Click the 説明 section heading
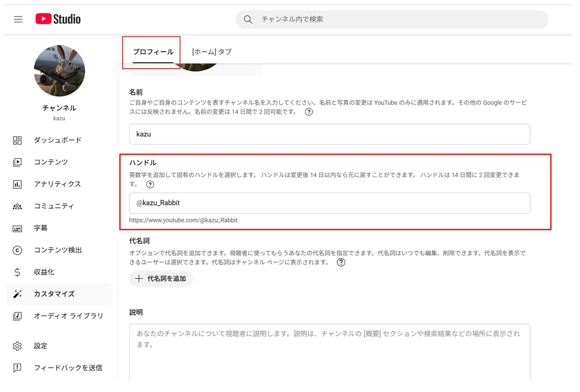The width and height of the screenshot is (580, 392). click(x=136, y=312)
